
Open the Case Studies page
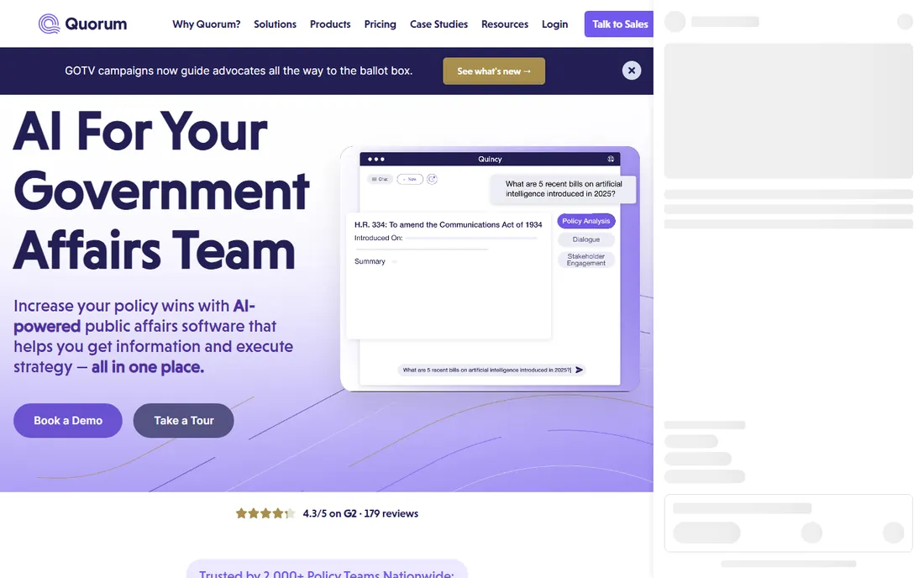pyautogui.click(x=439, y=24)
